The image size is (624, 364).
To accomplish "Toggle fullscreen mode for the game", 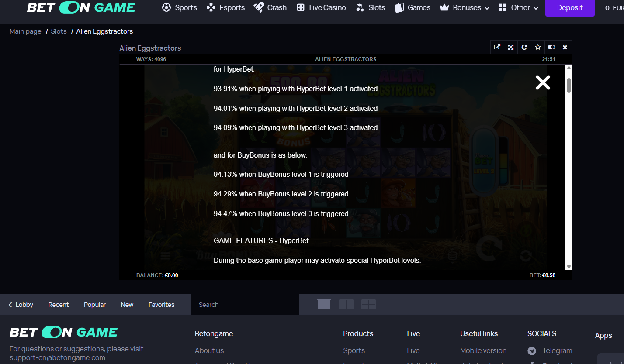I will 510,47.
